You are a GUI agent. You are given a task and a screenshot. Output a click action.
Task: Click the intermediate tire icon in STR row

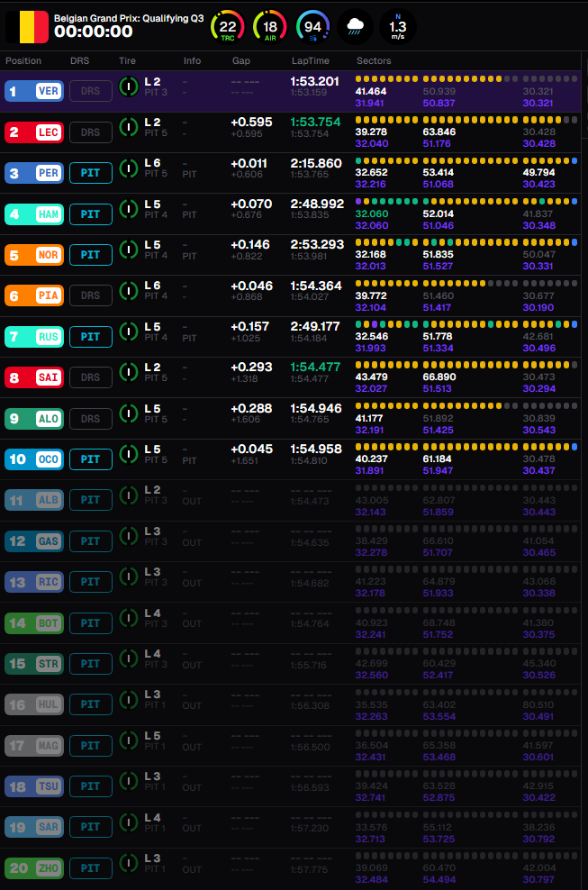(x=129, y=658)
